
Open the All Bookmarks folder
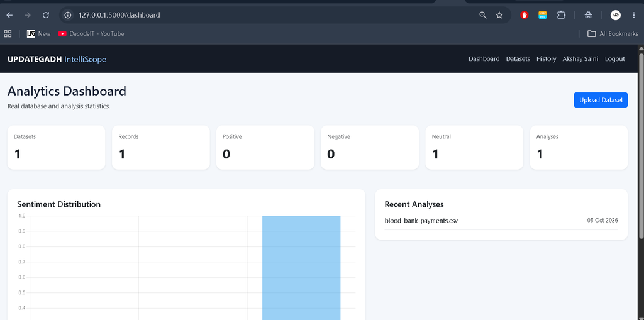pos(613,34)
